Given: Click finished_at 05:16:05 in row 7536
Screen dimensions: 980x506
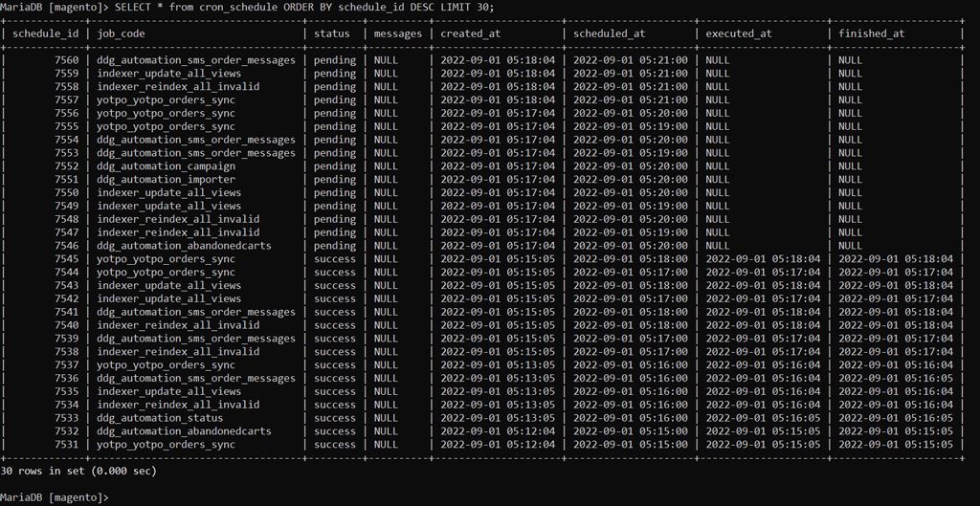Looking at the screenshot, I should (896, 378).
